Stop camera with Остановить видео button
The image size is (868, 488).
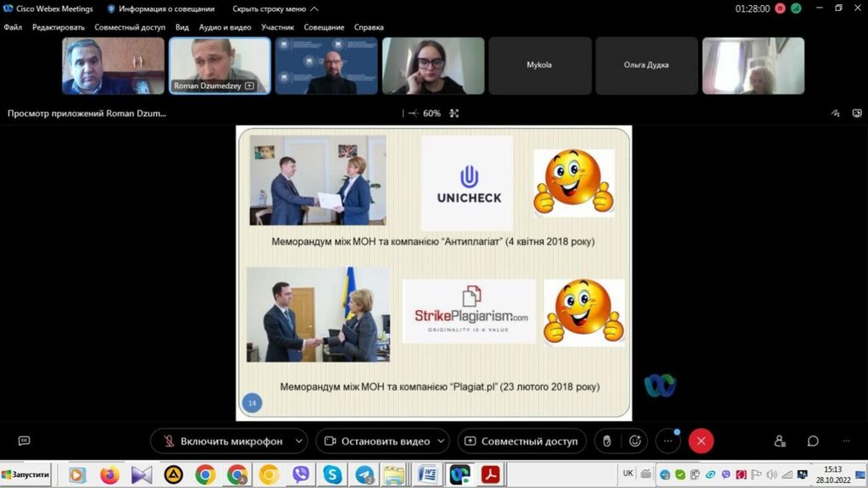point(378,441)
